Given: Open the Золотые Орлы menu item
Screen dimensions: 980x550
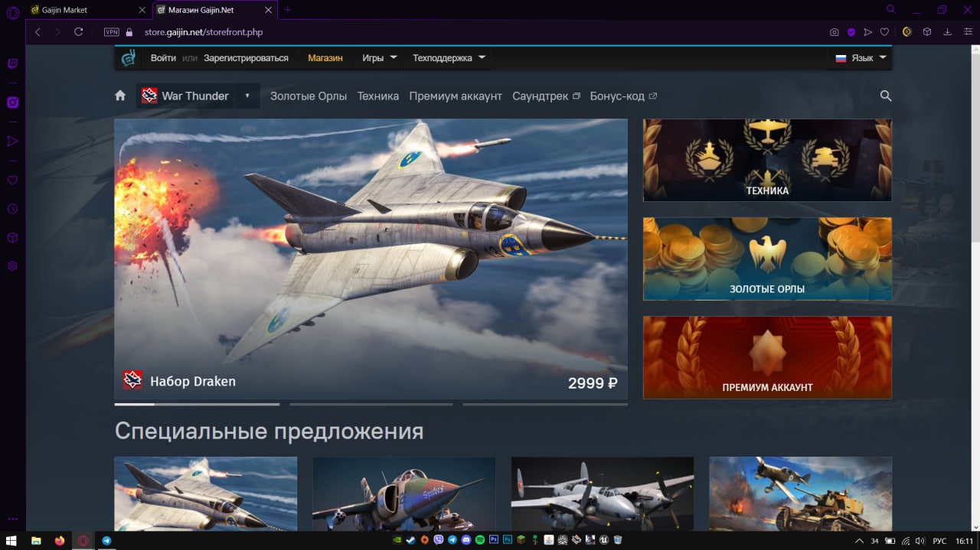Looking at the screenshot, I should 309,96.
